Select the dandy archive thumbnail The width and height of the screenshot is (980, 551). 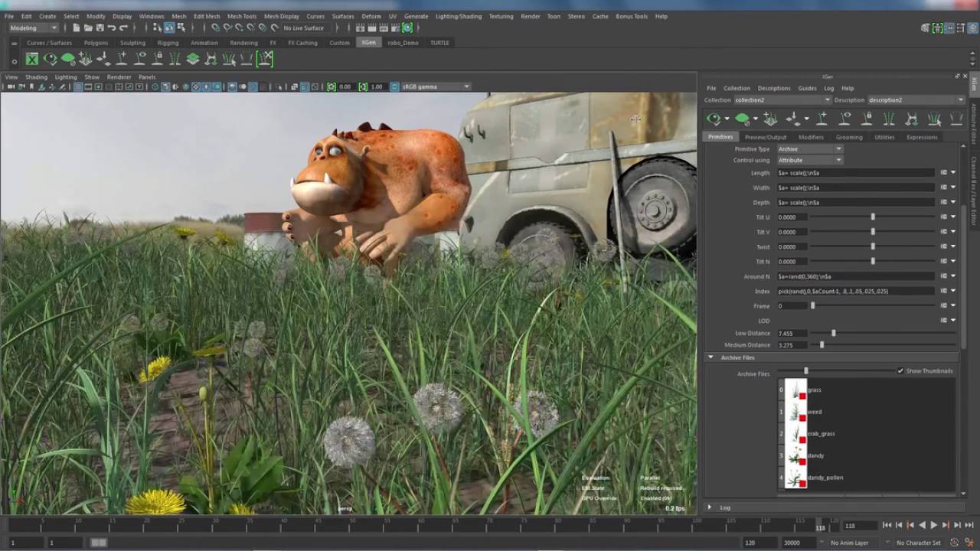tap(795, 456)
